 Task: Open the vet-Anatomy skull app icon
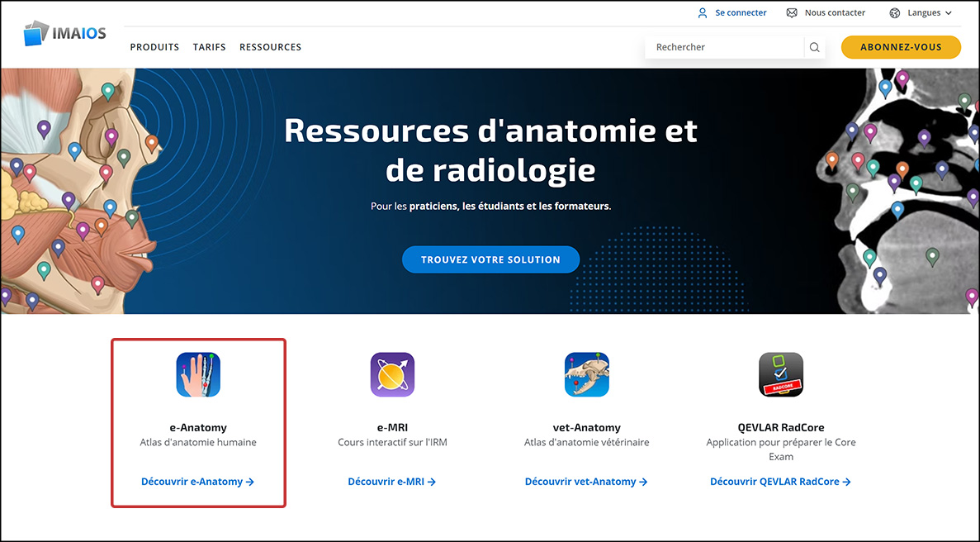tap(587, 374)
